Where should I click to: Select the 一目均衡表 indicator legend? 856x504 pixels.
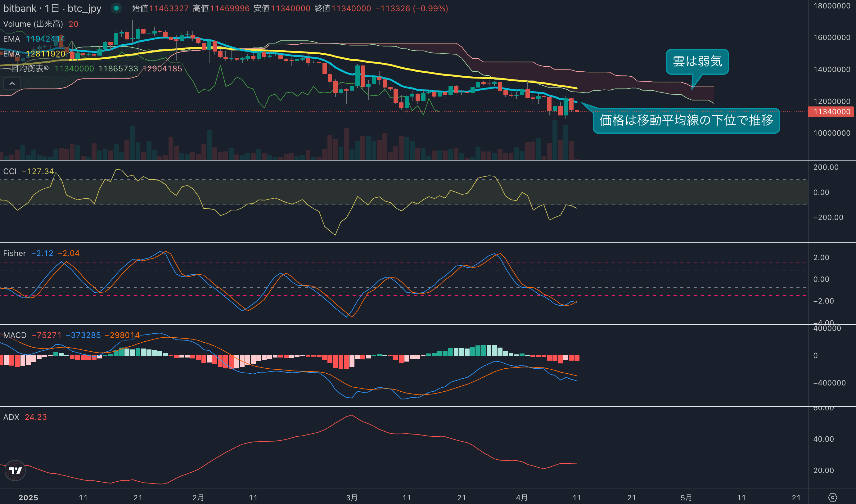26,69
